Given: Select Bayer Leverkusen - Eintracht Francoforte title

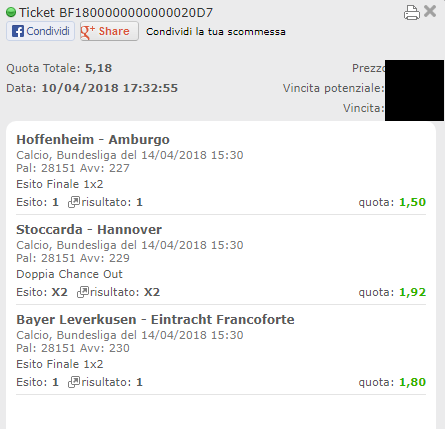Looking at the screenshot, I should point(155,320).
